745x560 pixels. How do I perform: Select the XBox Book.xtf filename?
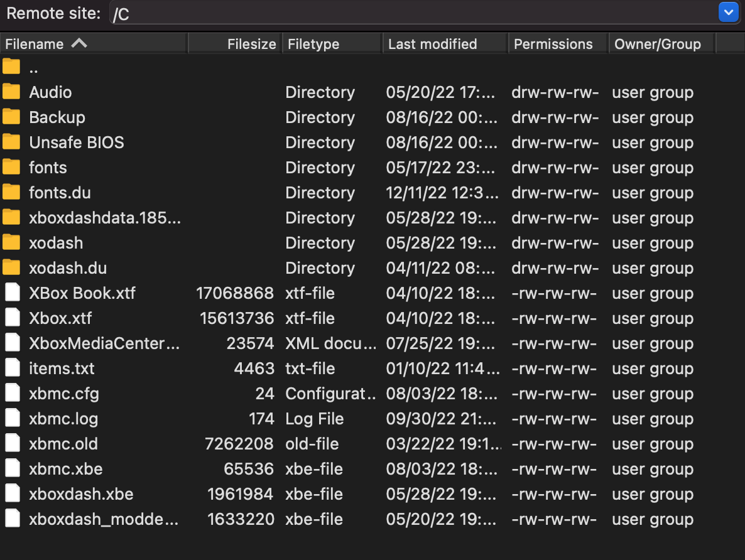click(82, 293)
